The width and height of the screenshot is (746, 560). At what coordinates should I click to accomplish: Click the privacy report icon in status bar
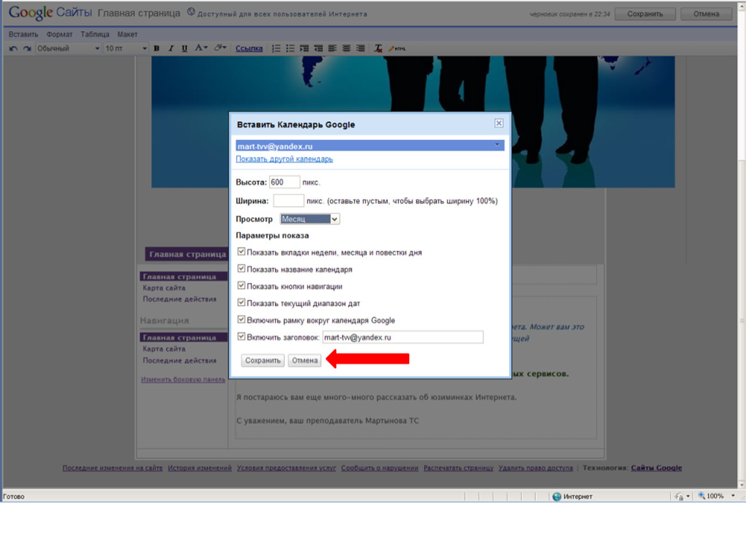point(679,496)
